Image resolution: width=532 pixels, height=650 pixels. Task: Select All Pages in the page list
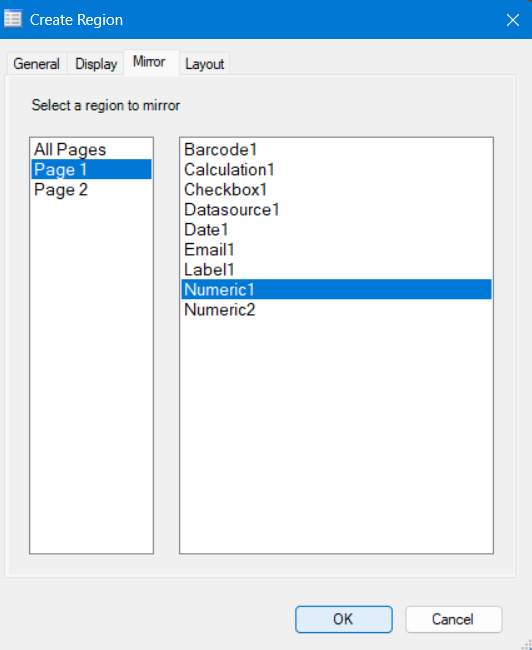pyautogui.click(x=91, y=149)
